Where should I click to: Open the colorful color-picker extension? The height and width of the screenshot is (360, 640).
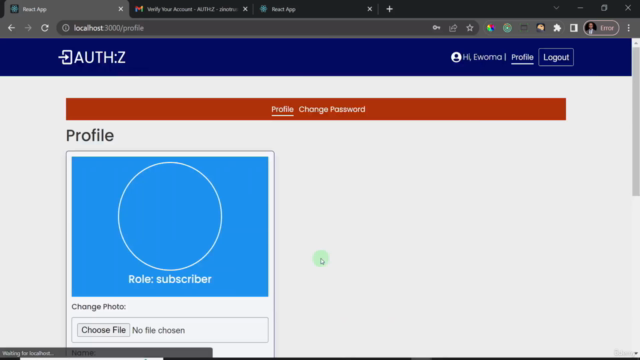coord(491,28)
